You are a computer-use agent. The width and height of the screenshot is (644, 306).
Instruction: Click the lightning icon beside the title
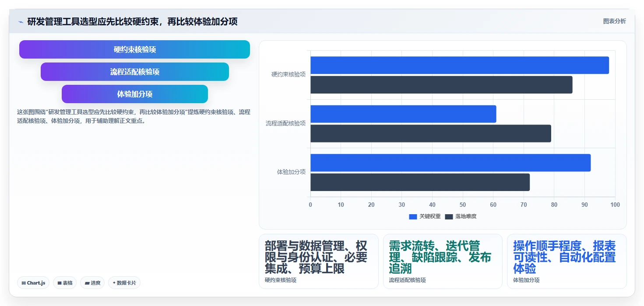click(x=21, y=22)
